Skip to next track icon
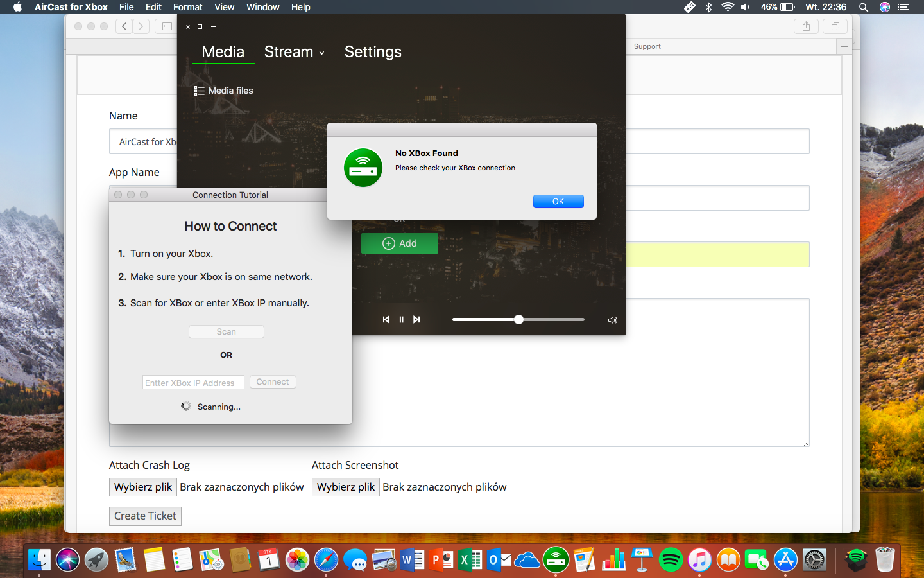The image size is (924, 578). click(x=416, y=319)
